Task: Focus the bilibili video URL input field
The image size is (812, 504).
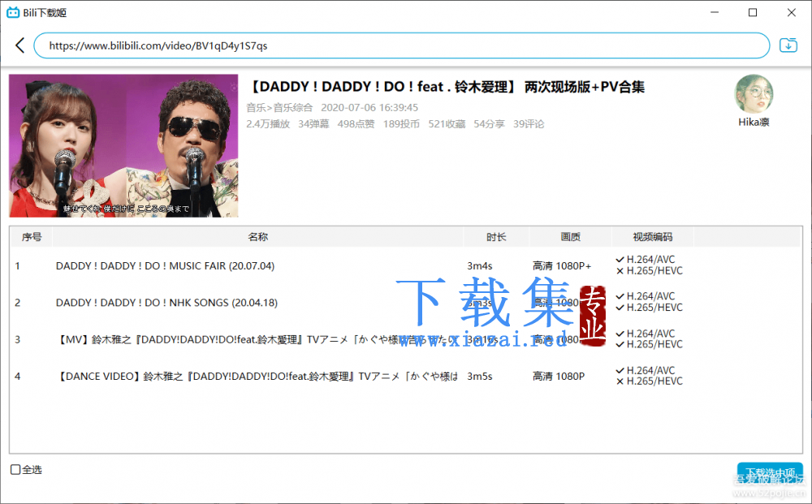Action: coord(402,45)
